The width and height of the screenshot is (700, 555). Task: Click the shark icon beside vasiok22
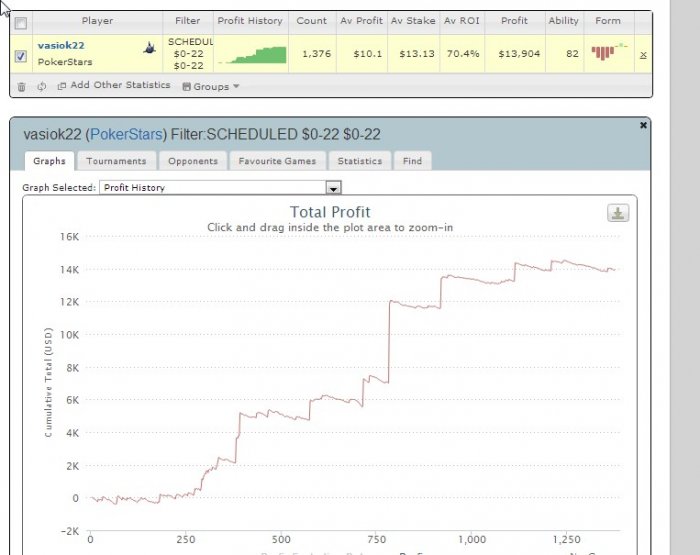coord(149,48)
